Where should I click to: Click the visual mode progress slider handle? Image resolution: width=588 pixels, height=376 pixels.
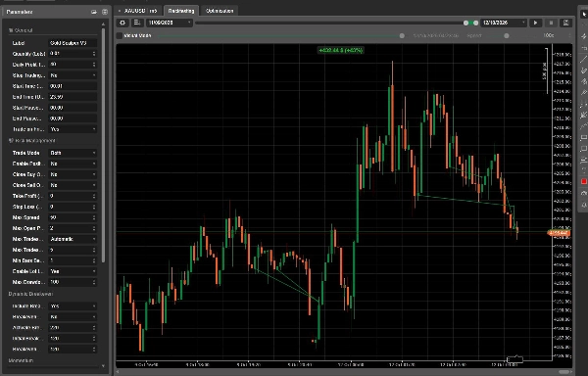click(x=402, y=35)
